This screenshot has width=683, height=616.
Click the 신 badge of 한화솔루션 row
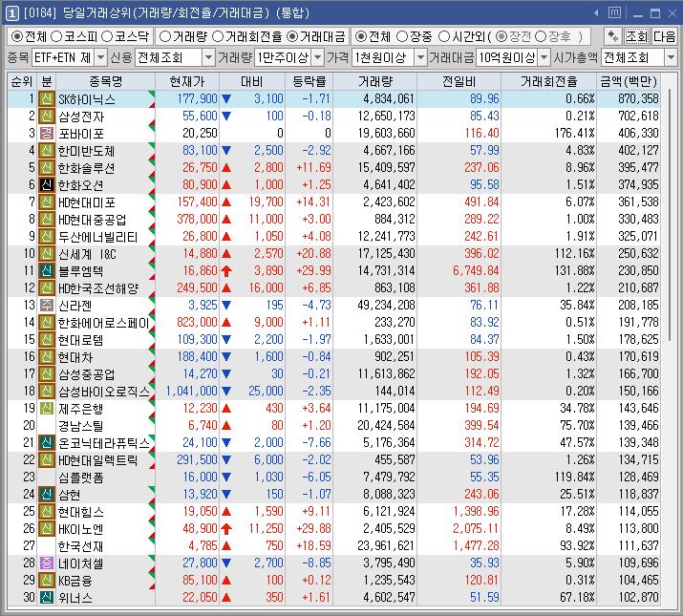pos(47,168)
